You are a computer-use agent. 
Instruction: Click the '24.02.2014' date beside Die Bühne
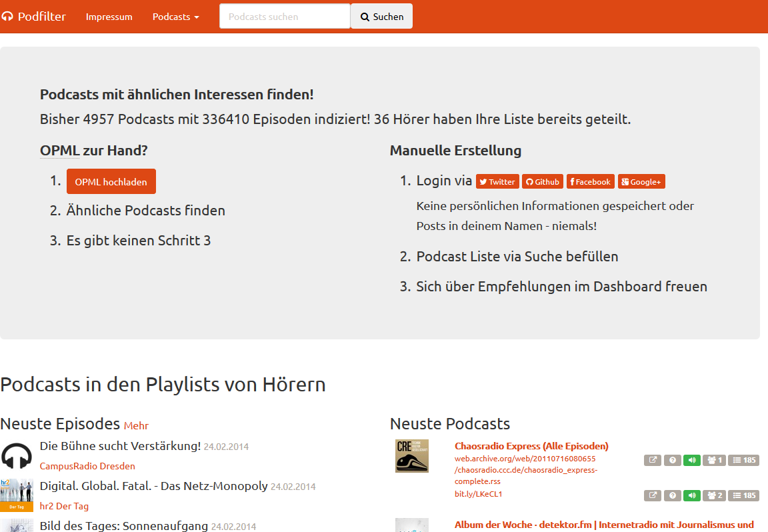pos(226,447)
